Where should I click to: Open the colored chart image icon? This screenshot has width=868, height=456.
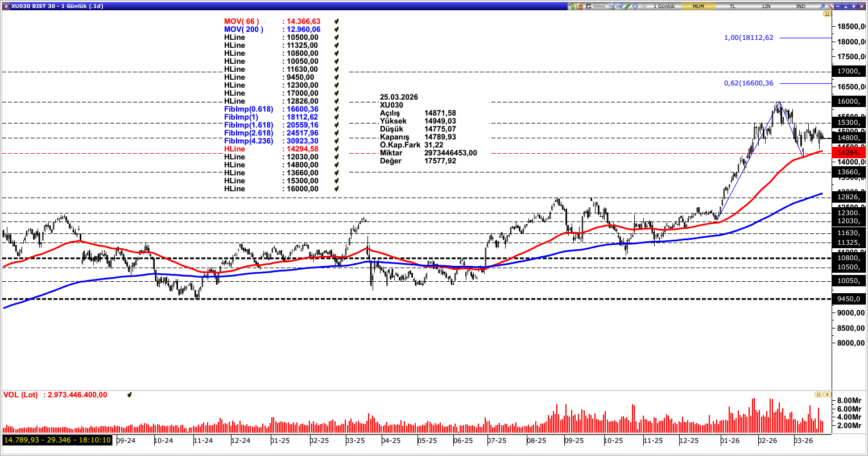click(619, 5)
